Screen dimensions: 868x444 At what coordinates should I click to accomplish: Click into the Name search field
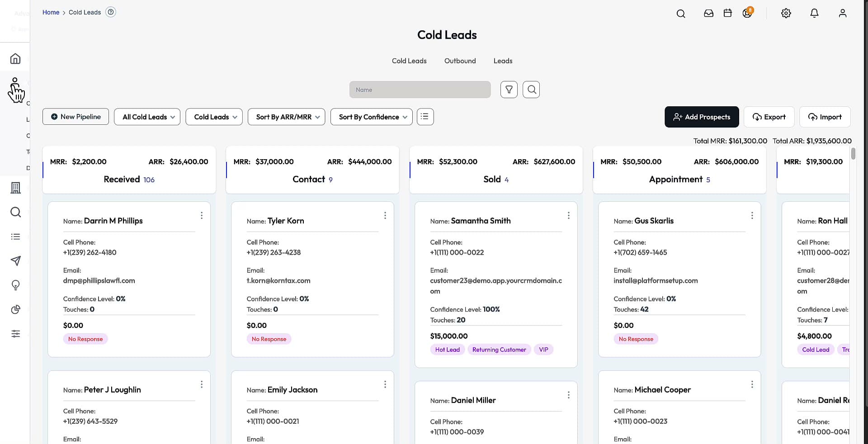(x=420, y=90)
